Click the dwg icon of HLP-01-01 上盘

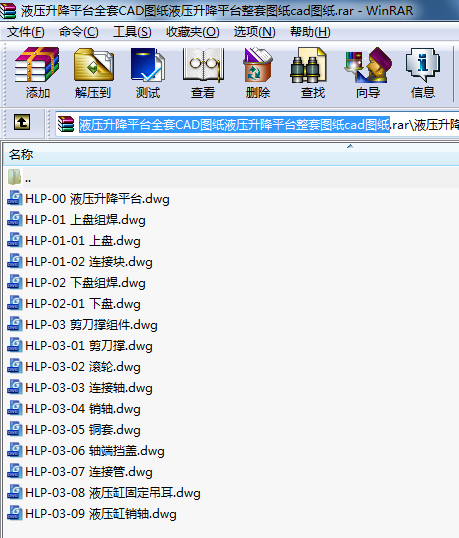point(15,240)
